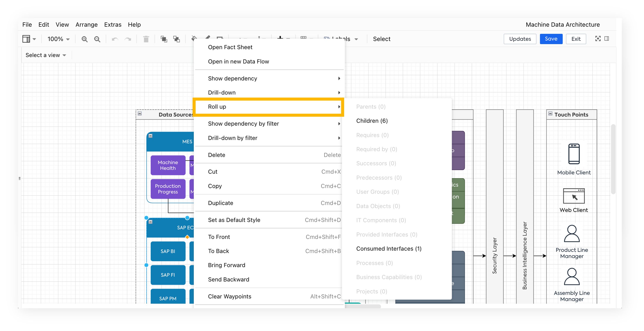Open the 100% zoom dropdown
Screen dimensions: 644x331
[59, 39]
